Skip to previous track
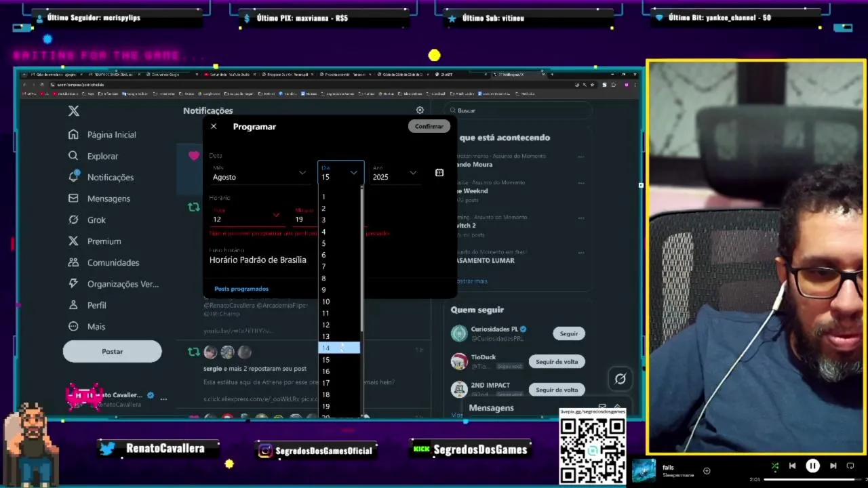This screenshot has width=868, height=488. tap(792, 466)
